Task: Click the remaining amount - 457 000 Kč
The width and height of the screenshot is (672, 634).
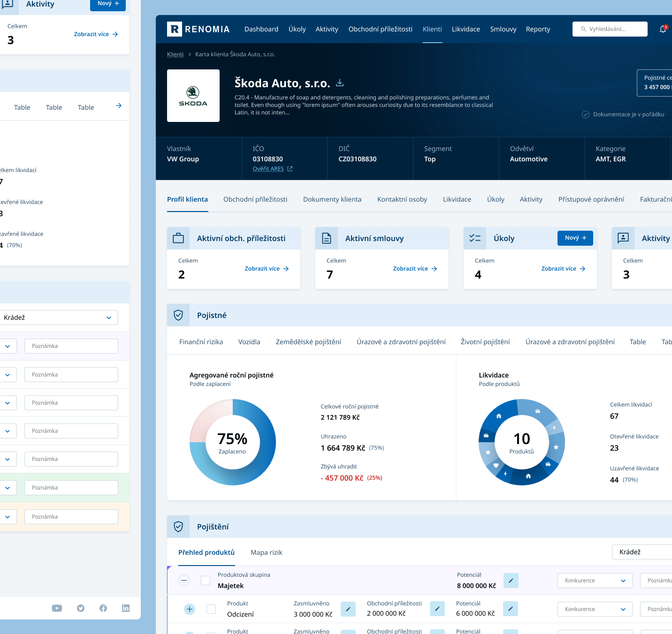Action: [342, 478]
